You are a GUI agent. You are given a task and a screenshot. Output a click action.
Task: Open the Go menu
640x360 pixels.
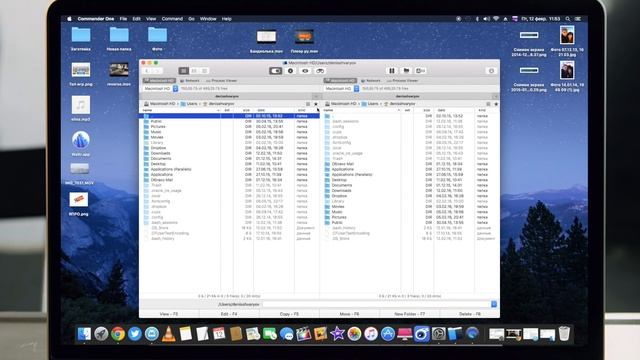191,19
